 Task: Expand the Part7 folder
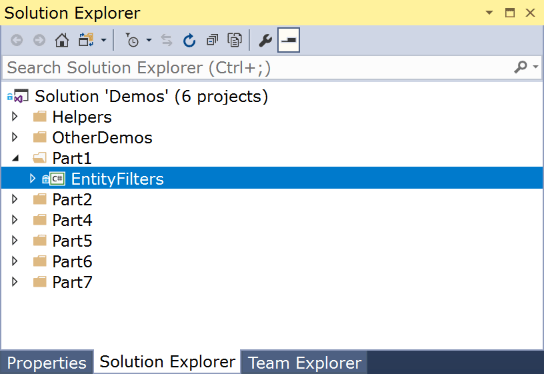[x=15, y=282]
